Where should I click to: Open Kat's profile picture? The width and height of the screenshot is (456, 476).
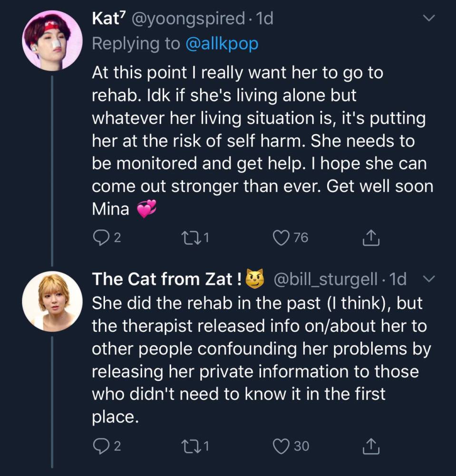[52, 40]
